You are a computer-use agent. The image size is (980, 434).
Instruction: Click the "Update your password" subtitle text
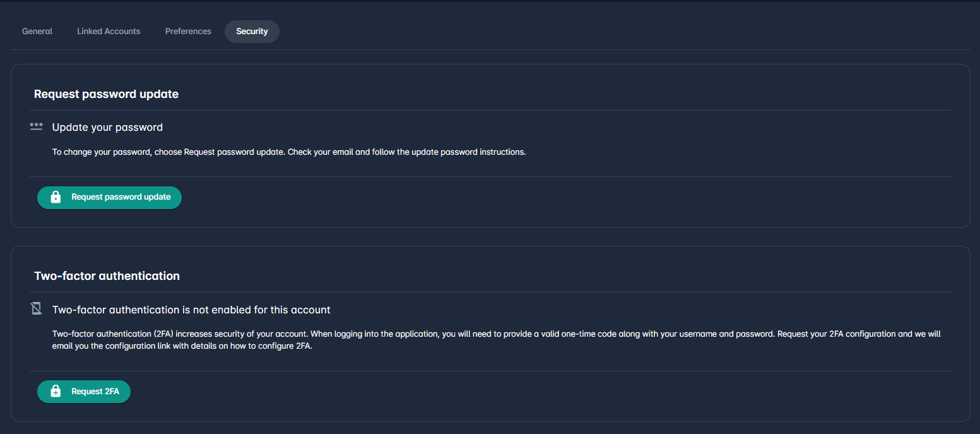pyautogui.click(x=107, y=128)
